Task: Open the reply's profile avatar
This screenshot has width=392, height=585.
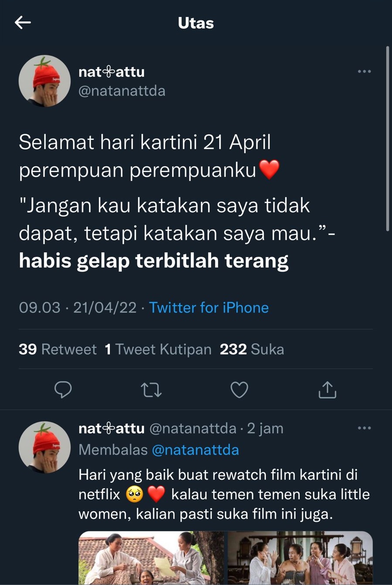Action: pyautogui.click(x=44, y=447)
